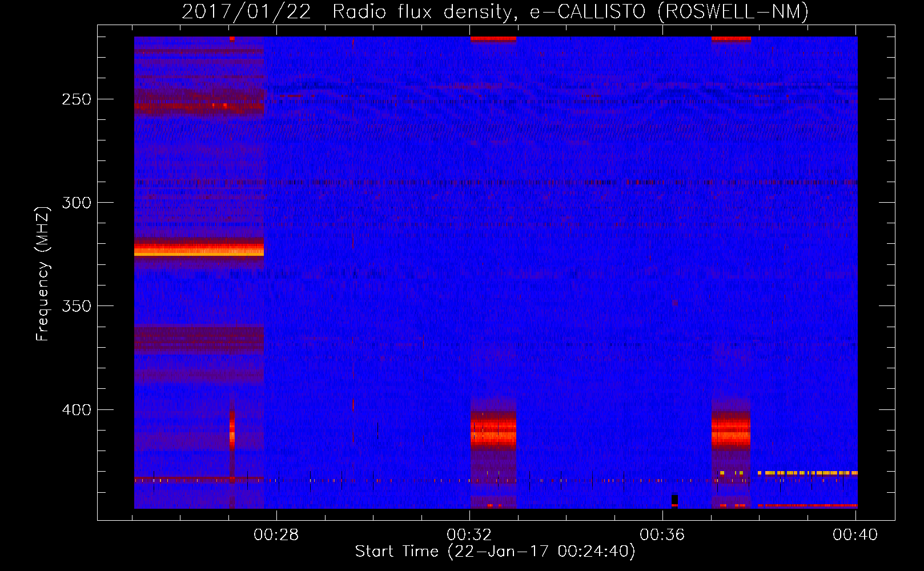
Task: Click the 300 frequency tick label
Action: [77, 203]
